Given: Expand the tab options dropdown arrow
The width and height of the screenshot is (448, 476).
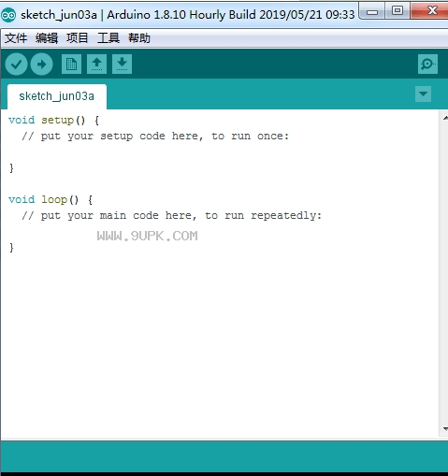Looking at the screenshot, I should tap(423, 94).
